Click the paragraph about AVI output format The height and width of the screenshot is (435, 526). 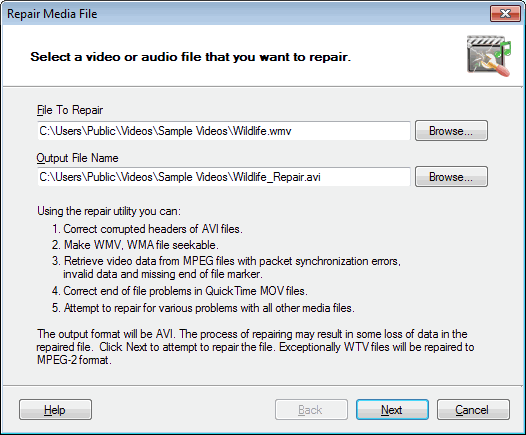(x=255, y=347)
